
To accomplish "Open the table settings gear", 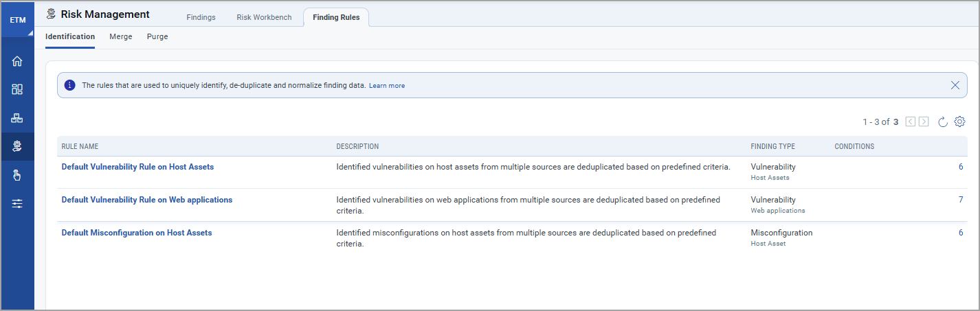I will click(x=960, y=122).
